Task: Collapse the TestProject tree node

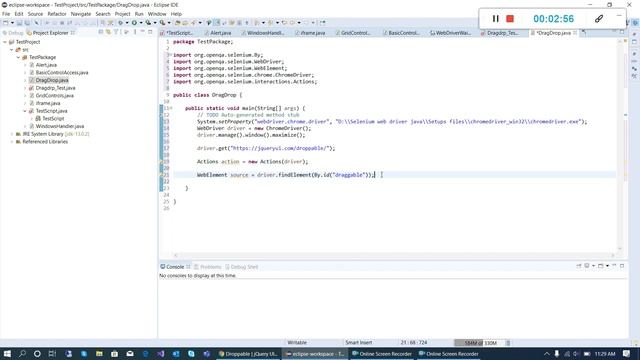Action: click(x=5, y=42)
